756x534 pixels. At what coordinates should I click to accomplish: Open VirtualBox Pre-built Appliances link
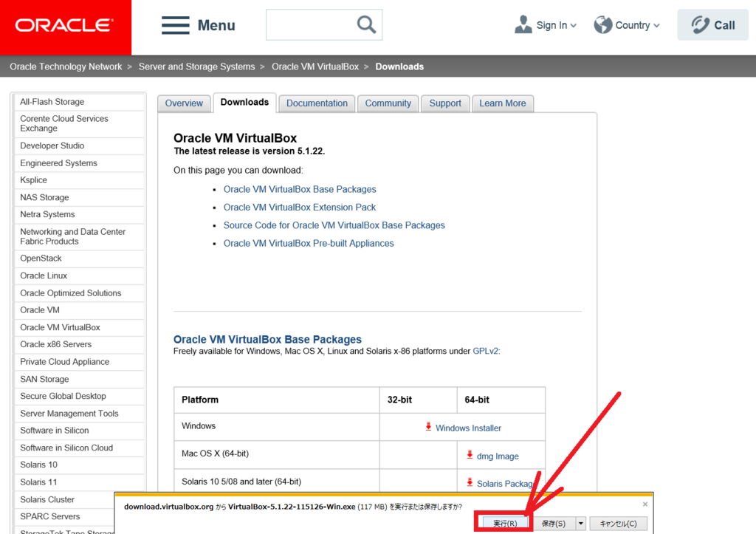pos(309,243)
